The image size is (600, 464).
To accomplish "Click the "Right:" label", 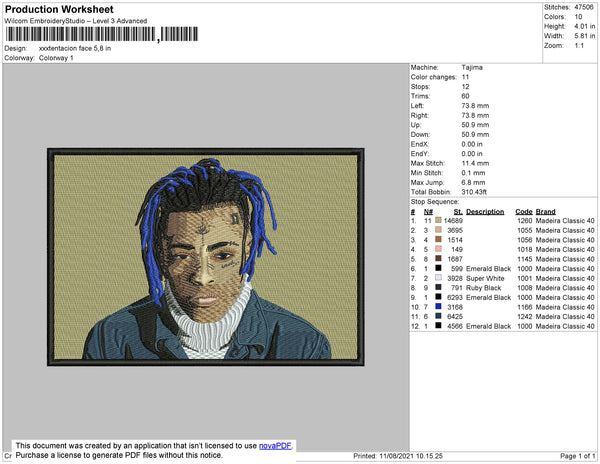I will click(x=419, y=116).
